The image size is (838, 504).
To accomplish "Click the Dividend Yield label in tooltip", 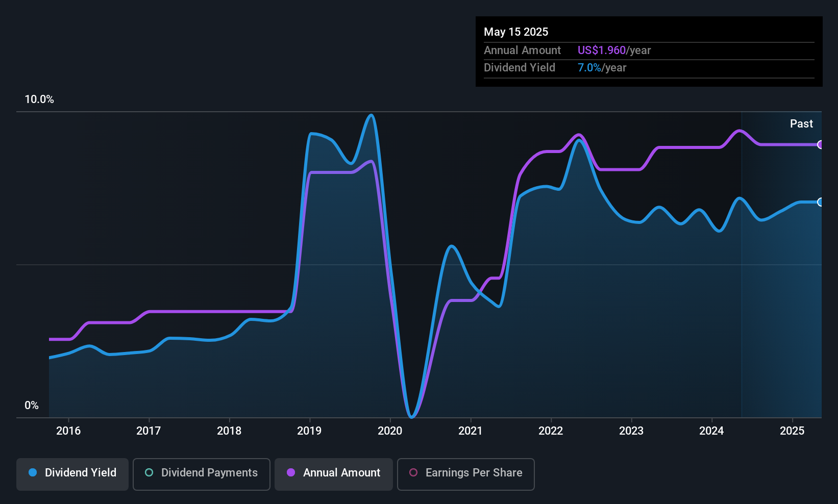I will pyautogui.click(x=520, y=68).
